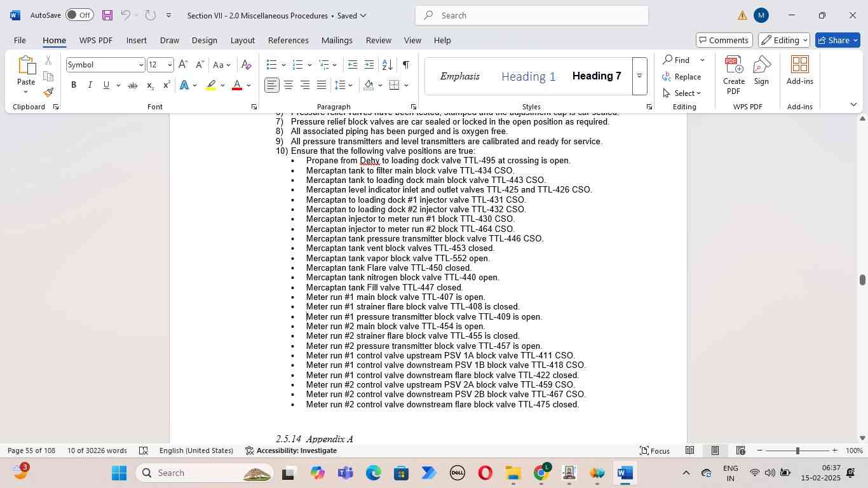Apply subscript formatting

click(150, 85)
